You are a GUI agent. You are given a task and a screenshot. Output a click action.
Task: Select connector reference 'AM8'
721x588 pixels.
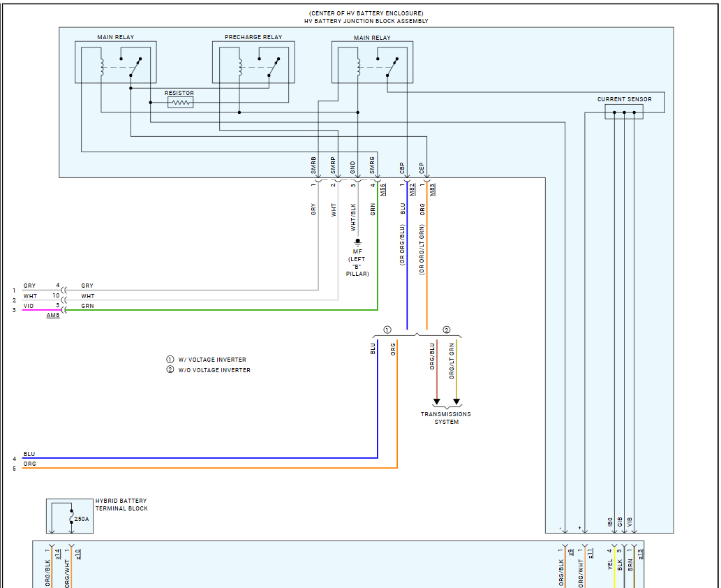pos(53,315)
